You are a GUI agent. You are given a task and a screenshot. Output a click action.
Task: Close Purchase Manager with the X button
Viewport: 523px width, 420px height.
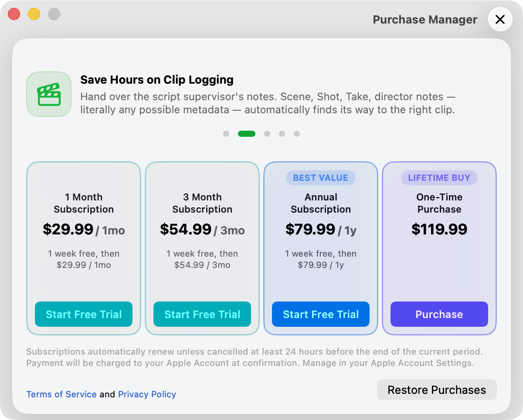500,20
